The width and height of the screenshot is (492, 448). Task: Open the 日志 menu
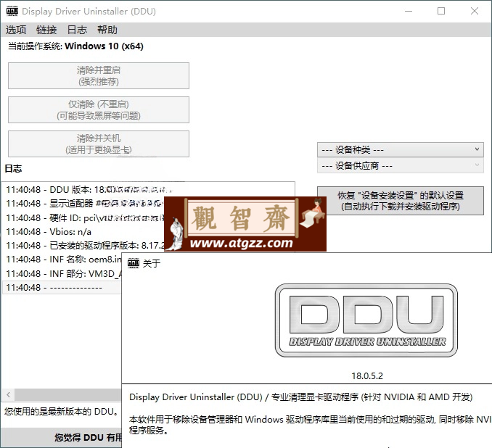[77, 30]
